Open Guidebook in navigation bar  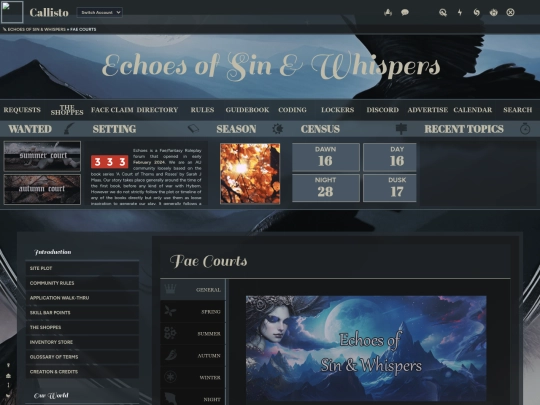pyautogui.click(x=247, y=110)
